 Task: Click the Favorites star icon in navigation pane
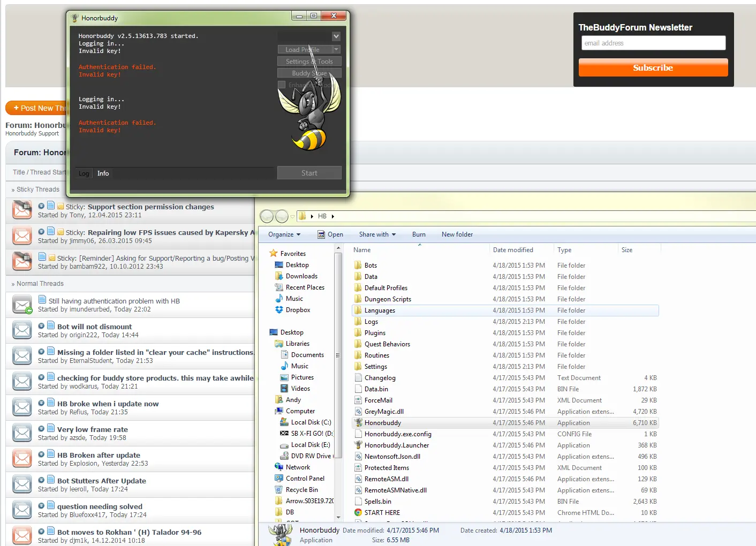tap(274, 253)
